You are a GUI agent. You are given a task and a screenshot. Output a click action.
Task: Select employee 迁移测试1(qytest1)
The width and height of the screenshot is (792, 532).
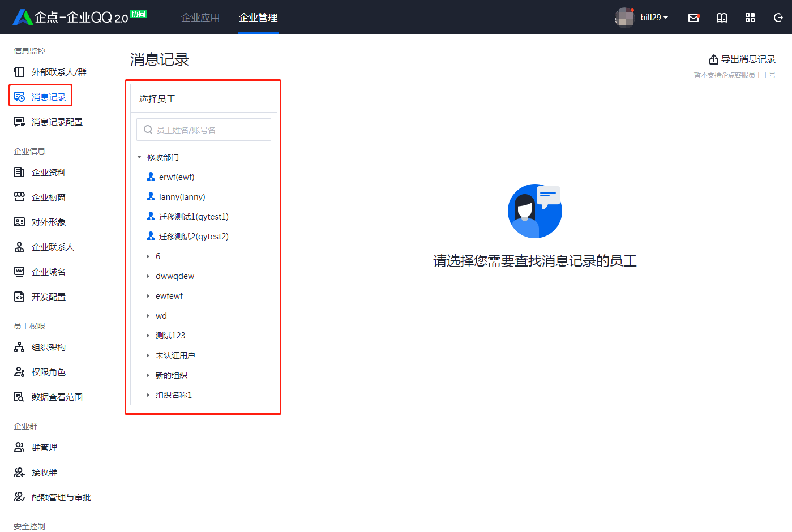coord(194,216)
